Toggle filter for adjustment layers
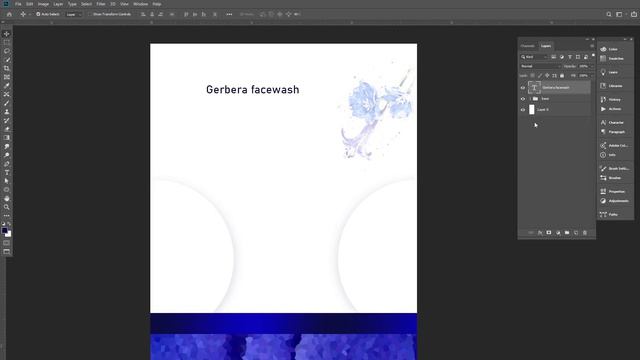This screenshot has width=640, height=360. tap(562, 57)
